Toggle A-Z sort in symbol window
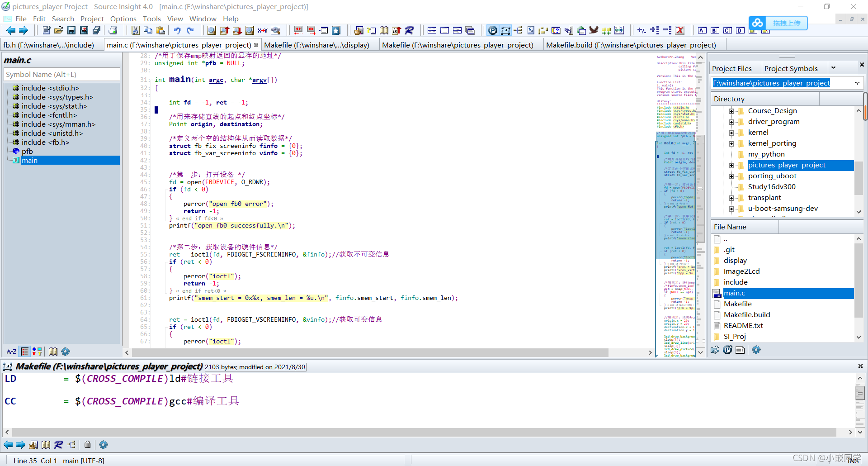 click(x=12, y=352)
